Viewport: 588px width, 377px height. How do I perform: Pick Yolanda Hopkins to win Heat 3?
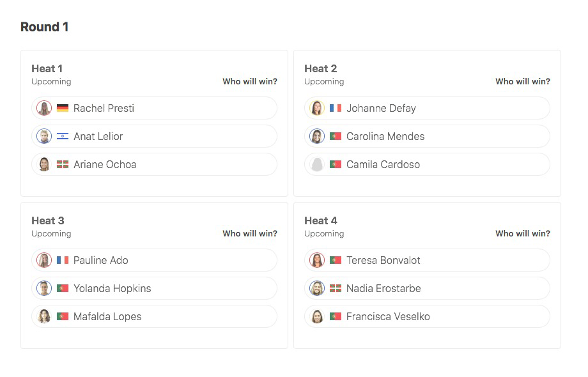[x=155, y=289]
